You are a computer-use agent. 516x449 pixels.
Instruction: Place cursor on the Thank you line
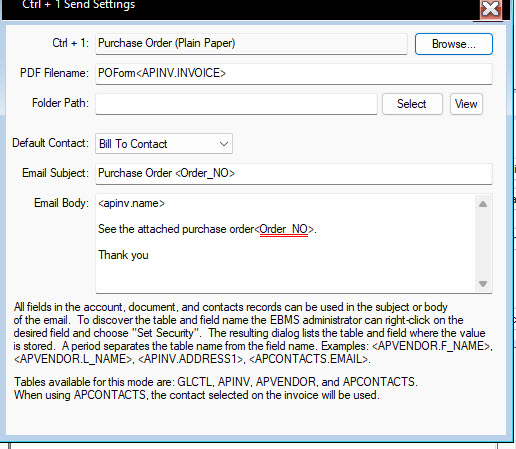click(123, 255)
